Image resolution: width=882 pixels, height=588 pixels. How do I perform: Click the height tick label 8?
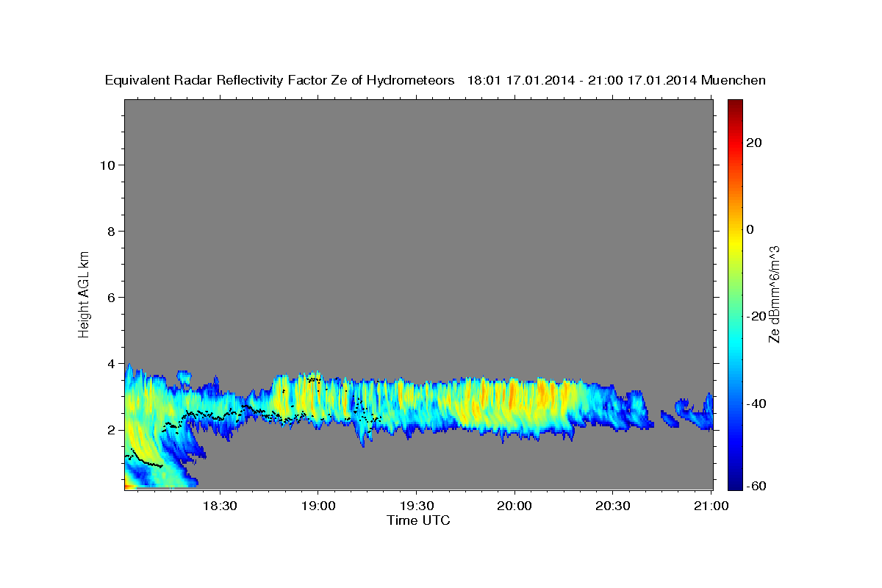(110, 231)
